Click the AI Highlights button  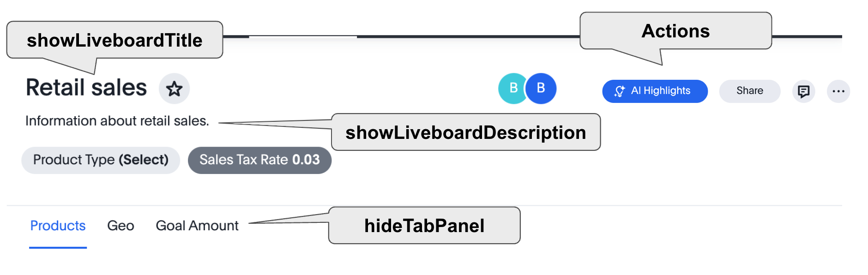click(654, 91)
